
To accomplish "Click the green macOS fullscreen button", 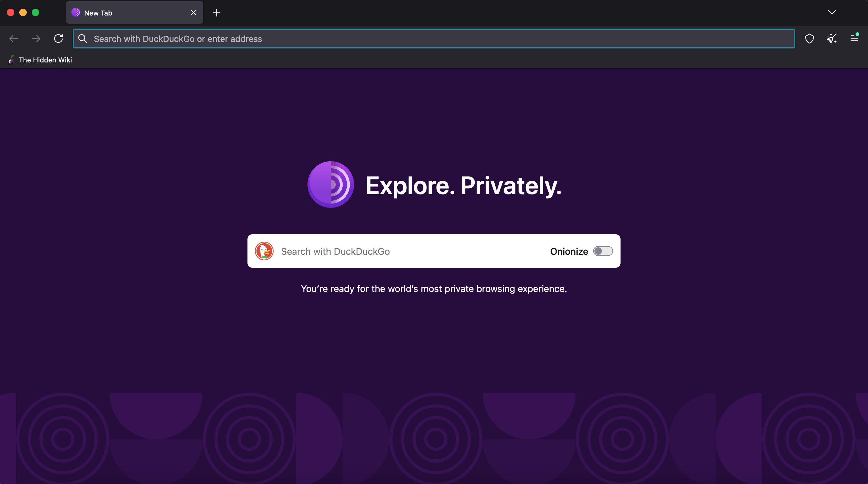I will pyautogui.click(x=35, y=12).
